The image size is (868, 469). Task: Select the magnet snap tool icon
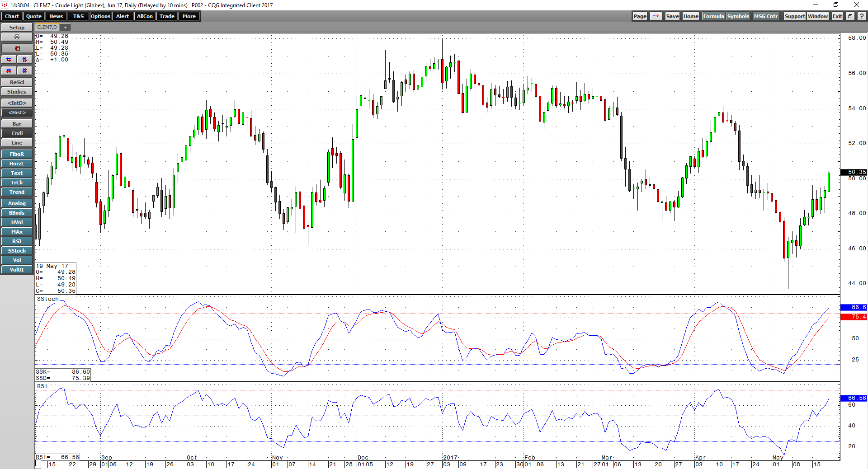(17, 48)
